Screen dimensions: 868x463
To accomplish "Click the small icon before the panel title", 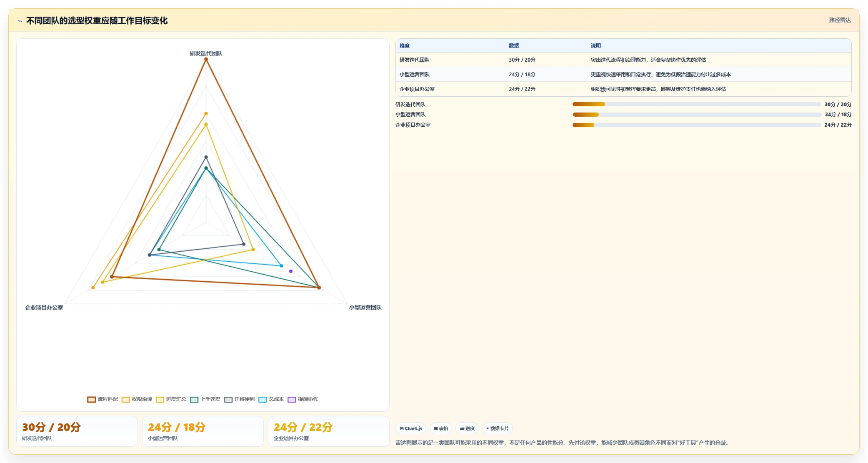I will pyautogui.click(x=20, y=21).
